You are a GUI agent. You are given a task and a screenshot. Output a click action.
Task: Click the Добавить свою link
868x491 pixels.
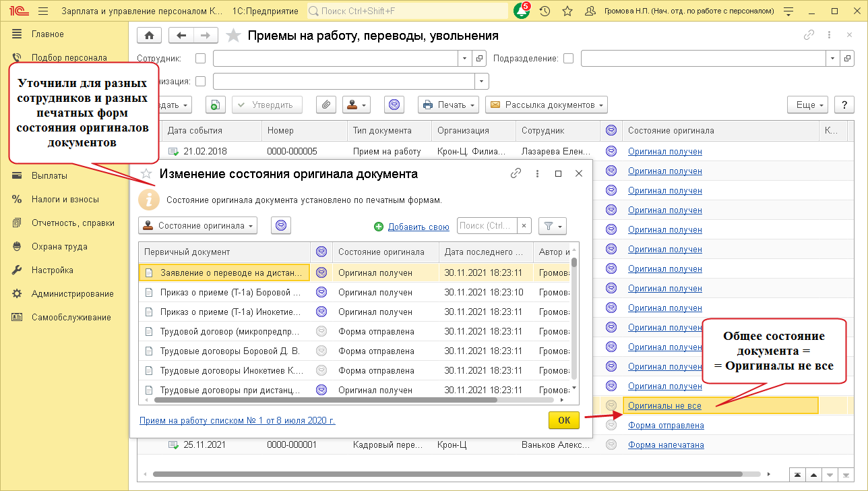[418, 227]
